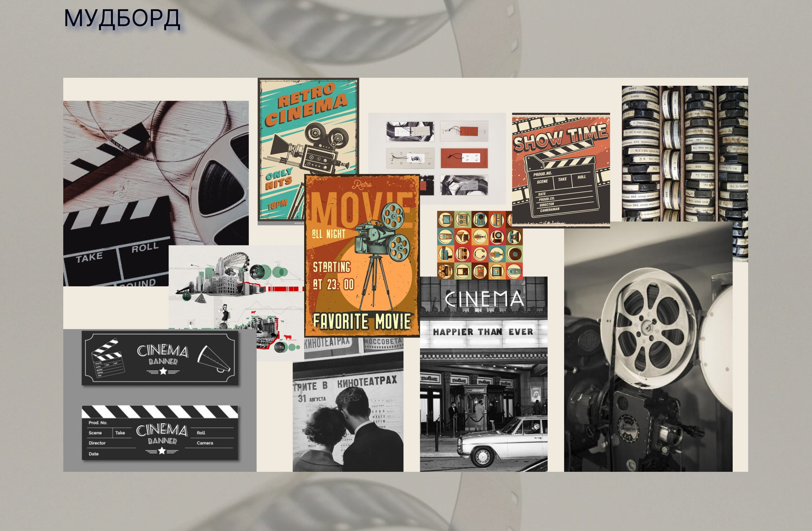Click the gramophone icon in the retro grid
812x531 pixels.
(x=463, y=237)
